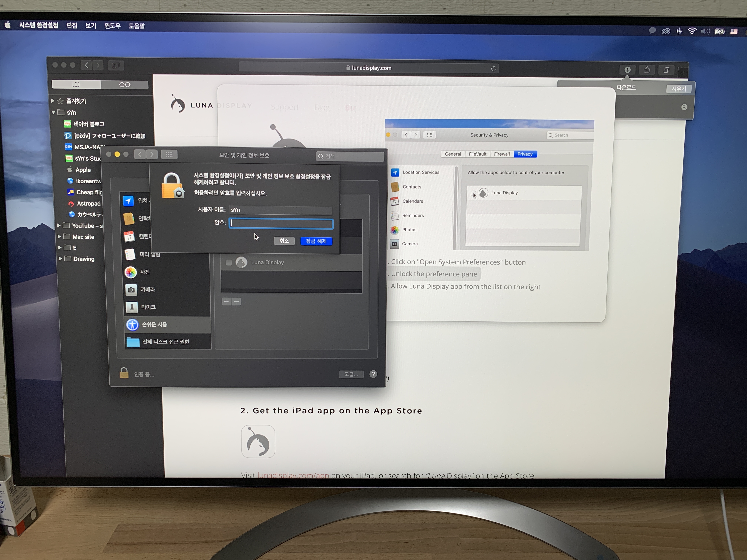The image size is (747, 560).
Task: Open the 시스템 환경설정 menu
Action: tap(39, 25)
